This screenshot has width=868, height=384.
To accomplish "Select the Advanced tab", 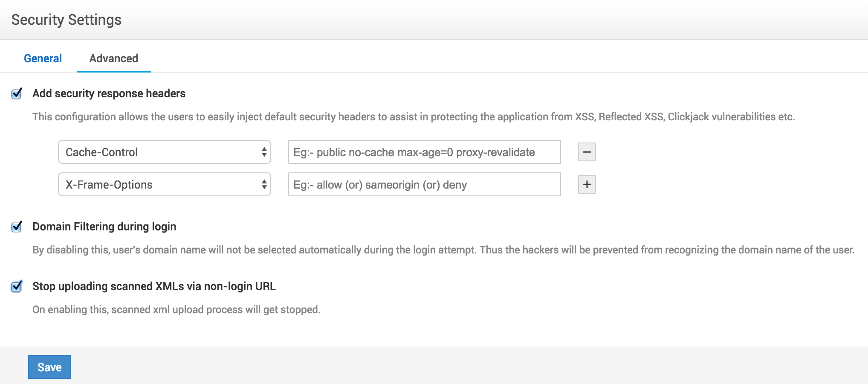I will click(113, 58).
